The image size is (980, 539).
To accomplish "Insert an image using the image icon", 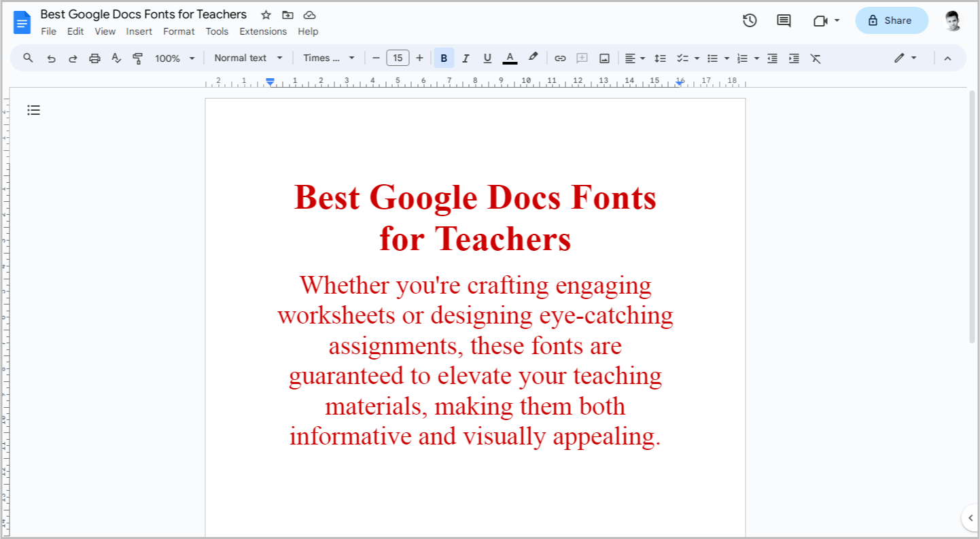I will [x=604, y=58].
